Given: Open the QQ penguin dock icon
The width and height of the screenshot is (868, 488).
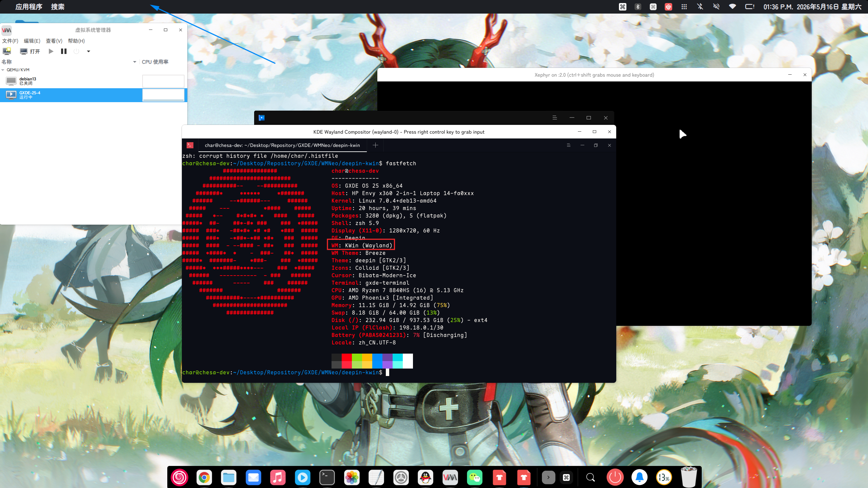Looking at the screenshot, I should (426, 477).
